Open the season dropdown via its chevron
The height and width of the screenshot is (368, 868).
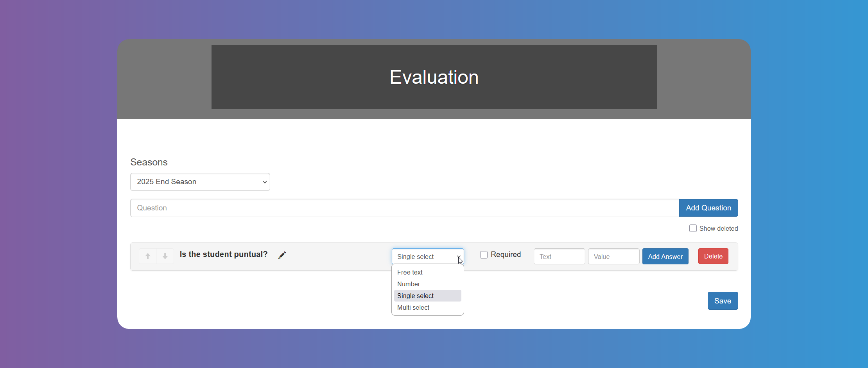coord(264,182)
